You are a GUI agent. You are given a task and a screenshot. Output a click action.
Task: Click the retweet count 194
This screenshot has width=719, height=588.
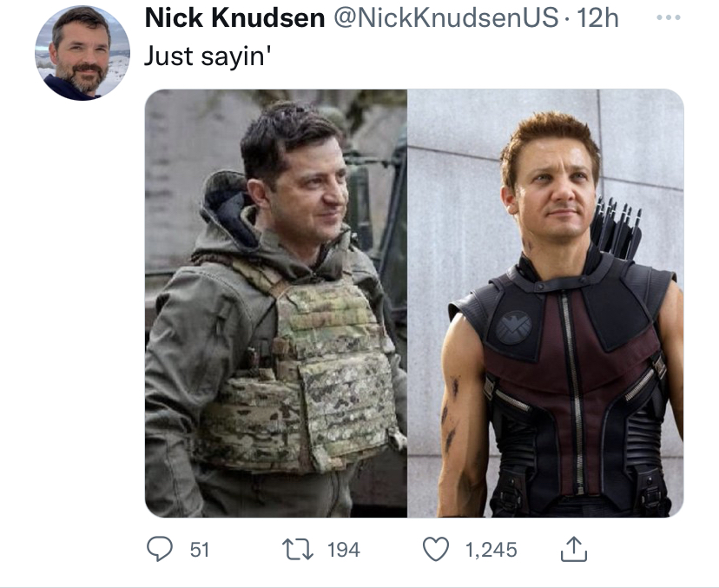[x=343, y=549]
